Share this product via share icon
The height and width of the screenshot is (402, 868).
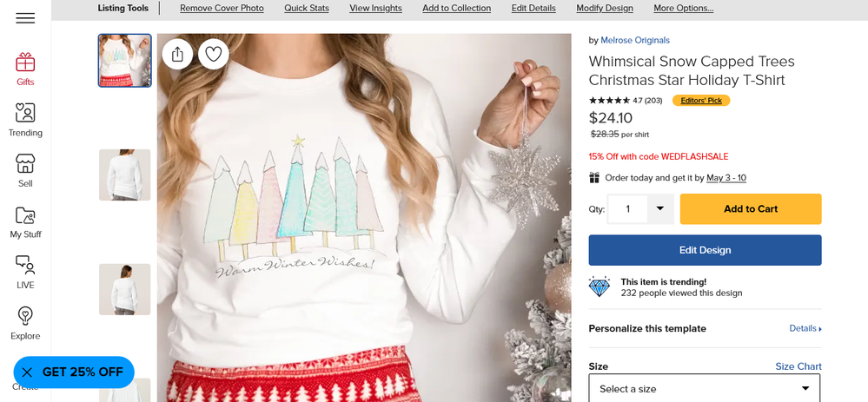[177, 55]
